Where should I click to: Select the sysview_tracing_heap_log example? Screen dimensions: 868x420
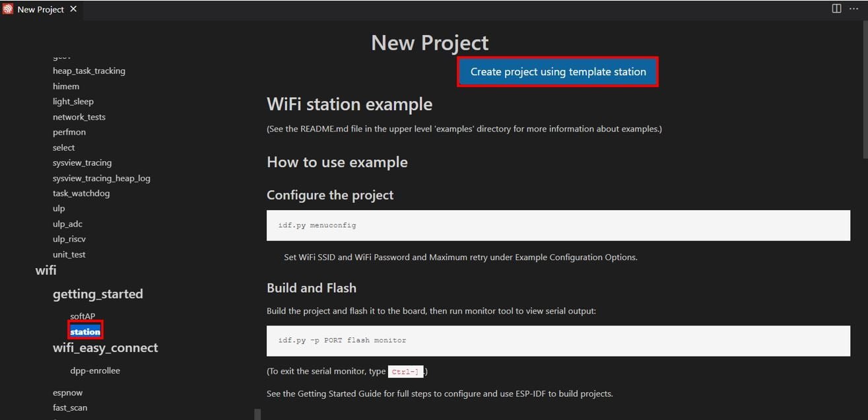click(x=102, y=178)
